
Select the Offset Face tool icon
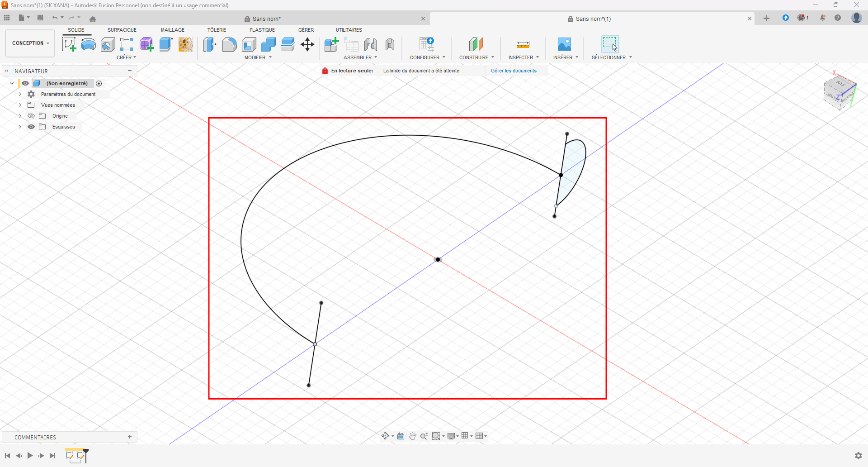[288, 44]
